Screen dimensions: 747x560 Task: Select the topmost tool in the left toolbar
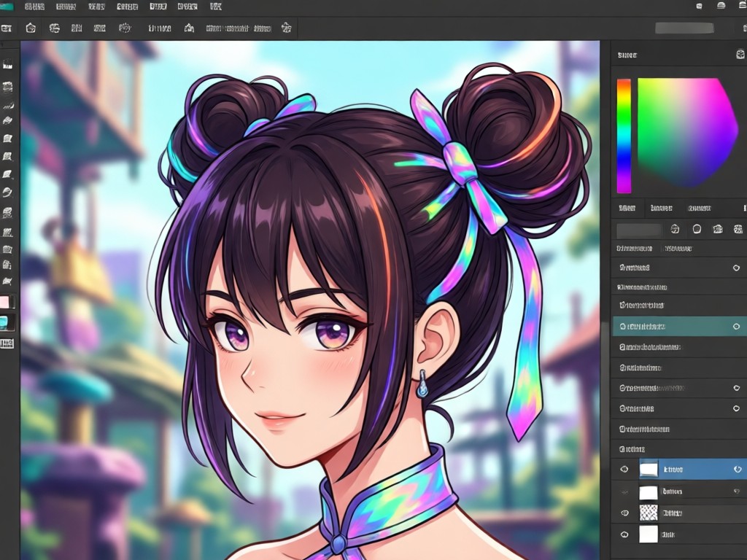pyautogui.click(x=7, y=65)
